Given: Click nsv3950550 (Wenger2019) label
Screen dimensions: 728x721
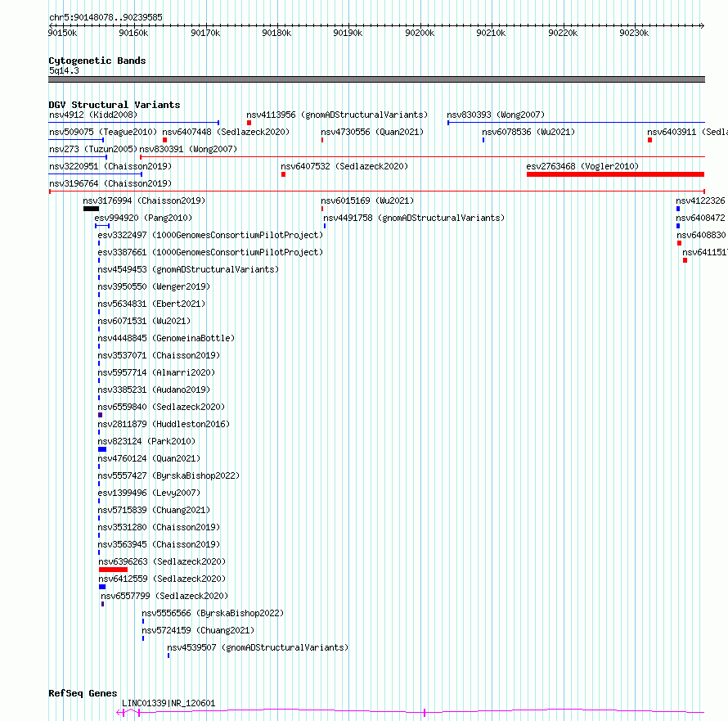Looking at the screenshot, I should click(x=154, y=286).
